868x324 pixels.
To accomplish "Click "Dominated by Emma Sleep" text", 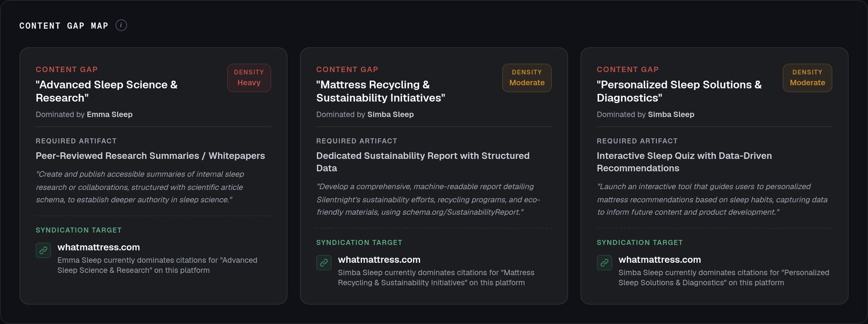I will [84, 114].
